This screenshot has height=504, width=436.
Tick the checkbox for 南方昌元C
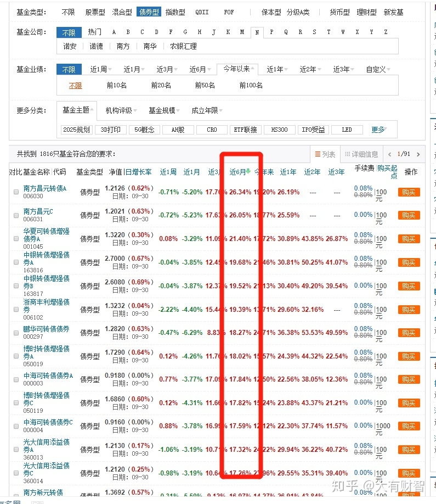coord(16,215)
